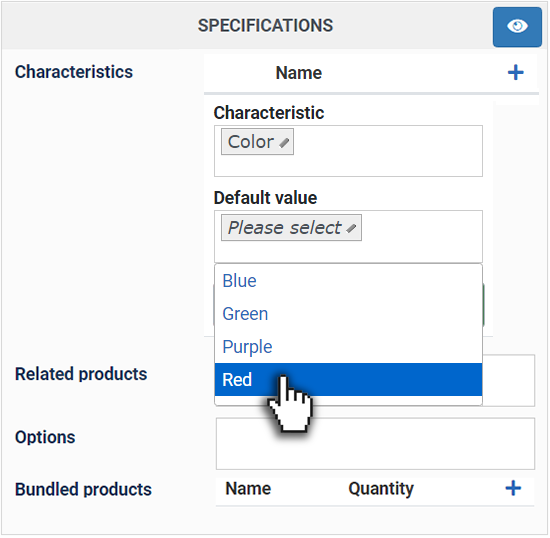Viewport: 550px width, 538px height.
Task: Click the Related products field
Action: point(509,381)
